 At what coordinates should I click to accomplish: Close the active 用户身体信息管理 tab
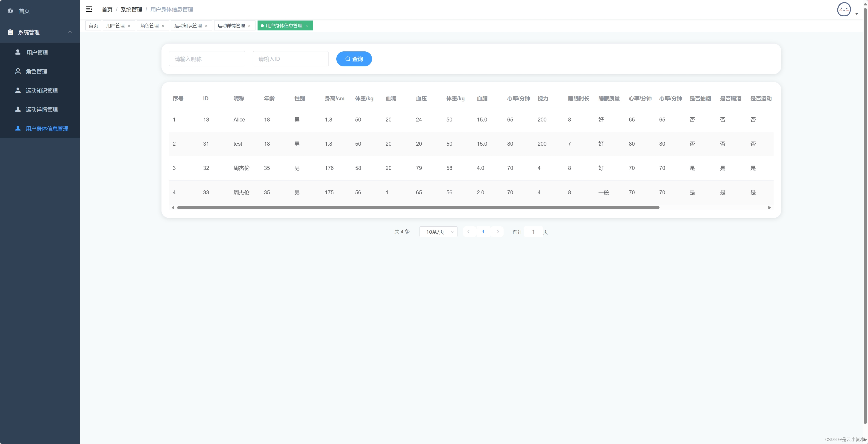click(x=307, y=26)
